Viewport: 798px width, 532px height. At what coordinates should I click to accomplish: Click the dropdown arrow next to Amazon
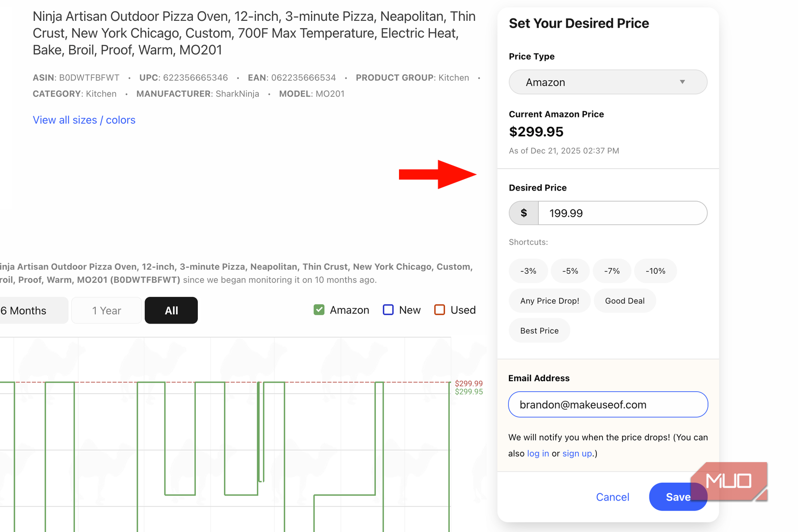pyautogui.click(x=683, y=82)
